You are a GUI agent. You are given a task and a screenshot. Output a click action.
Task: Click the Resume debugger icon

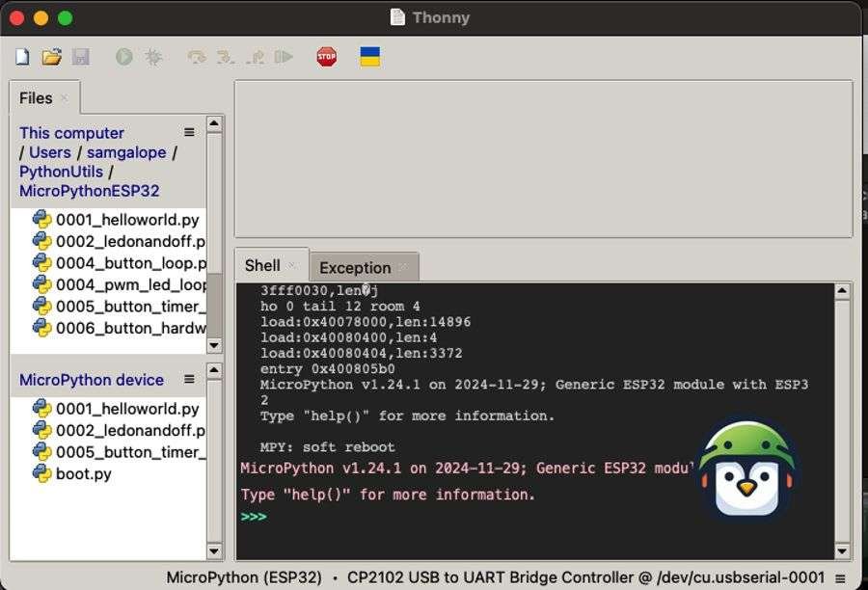pos(284,57)
